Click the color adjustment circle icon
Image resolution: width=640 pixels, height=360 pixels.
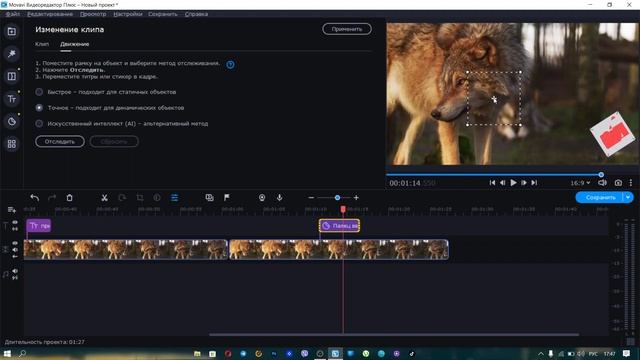[157, 198]
